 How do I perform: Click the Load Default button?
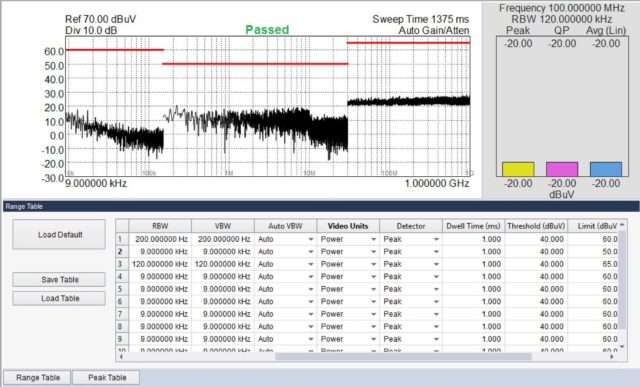[x=59, y=234]
